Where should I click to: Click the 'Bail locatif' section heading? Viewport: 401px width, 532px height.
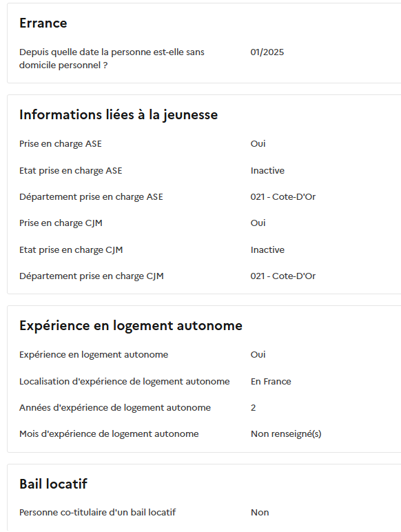tap(53, 484)
